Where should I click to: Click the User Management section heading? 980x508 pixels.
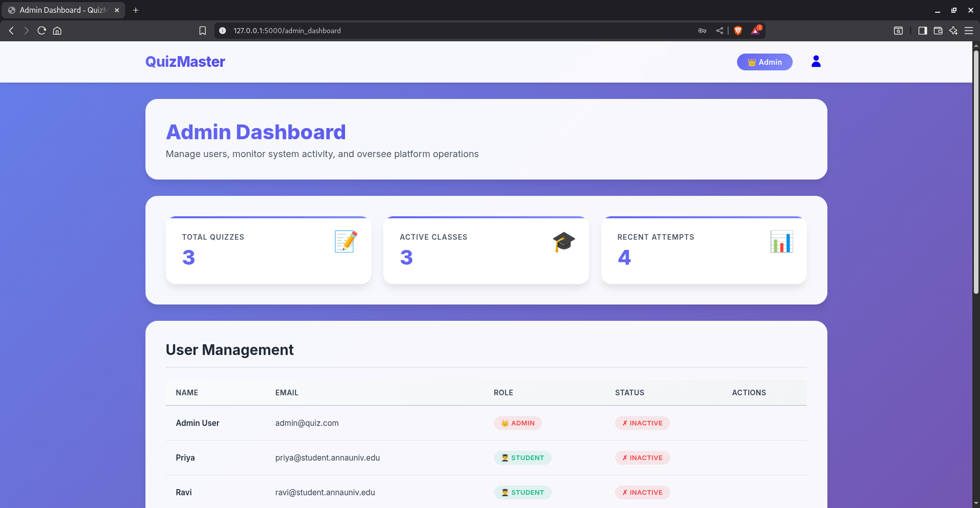(230, 350)
